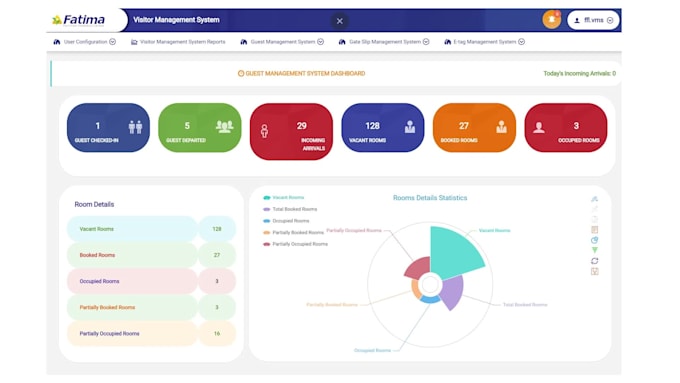Viewport: 680px width, 383px height.
Task: Open the red Occupied Rooms card
Action: pyautogui.click(x=566, y=128)
